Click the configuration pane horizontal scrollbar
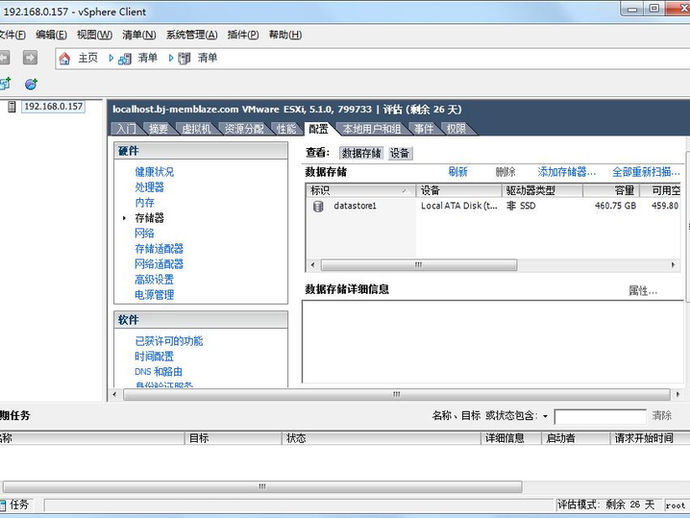Image resolution: width=690 pixels, height=518 pixels. [396, 394]
